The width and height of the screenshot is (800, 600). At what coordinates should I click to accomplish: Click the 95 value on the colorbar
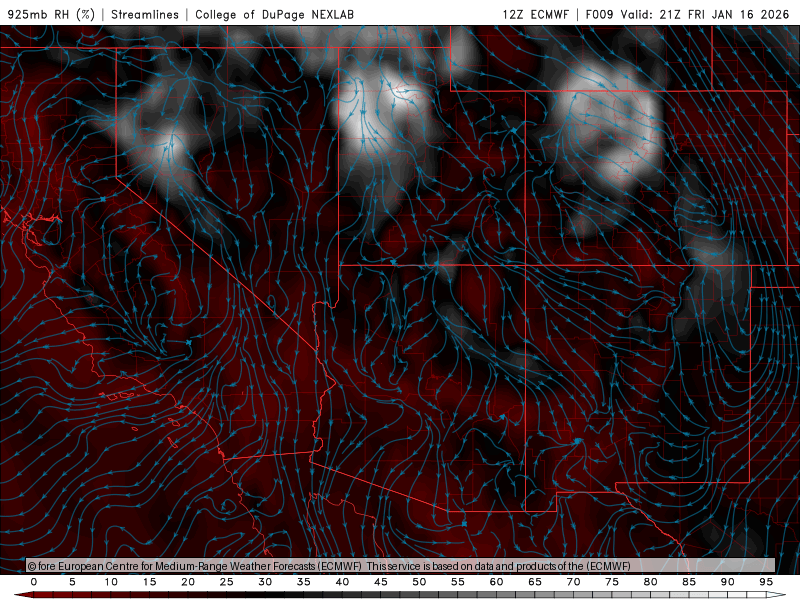pyautogui.click(x=766, y=582)
